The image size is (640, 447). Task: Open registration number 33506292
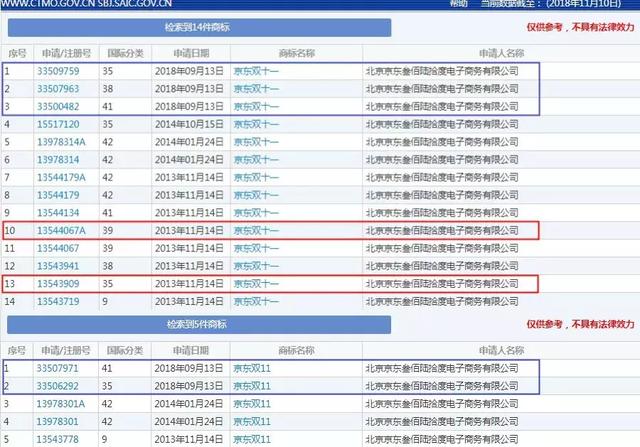coord(57,386)
